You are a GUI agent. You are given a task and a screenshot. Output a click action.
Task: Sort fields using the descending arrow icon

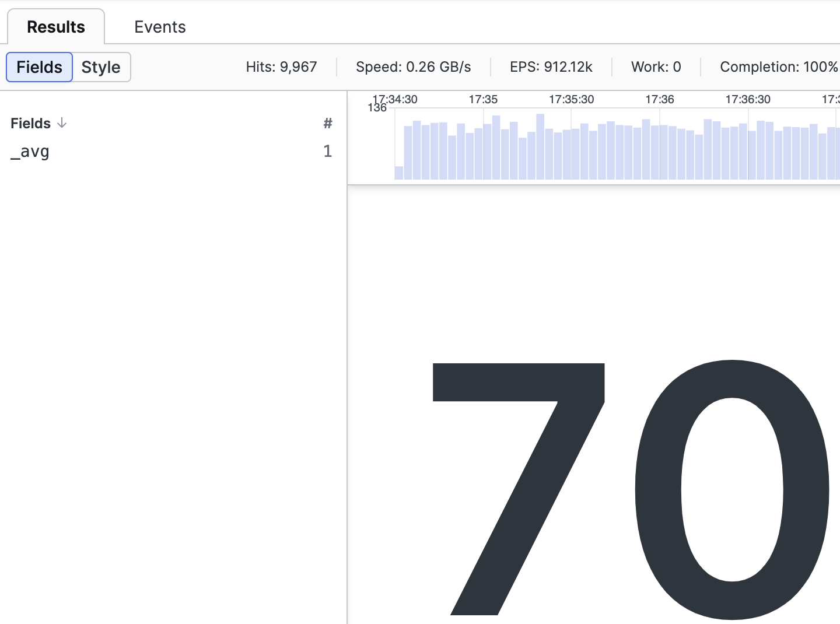click(61, 123)
